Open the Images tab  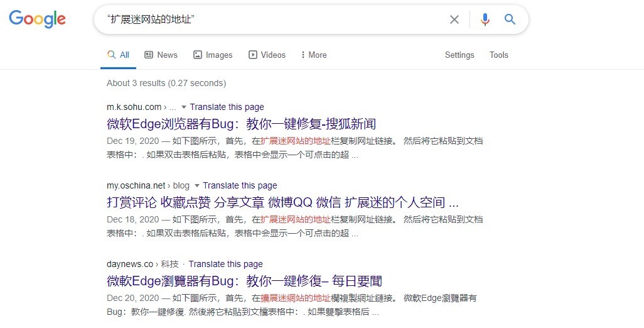click(x=213, y=55)
